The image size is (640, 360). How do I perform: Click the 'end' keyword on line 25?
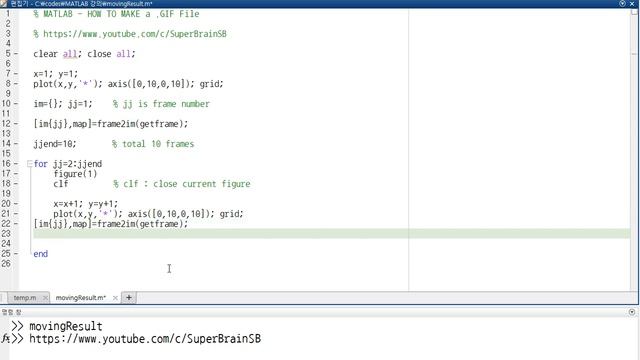point(40,254)
